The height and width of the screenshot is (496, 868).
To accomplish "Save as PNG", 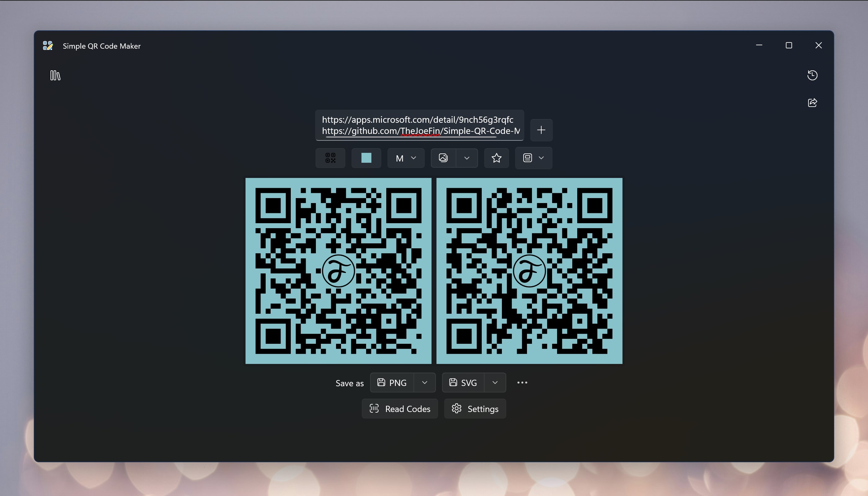I will click(x=392, y=383).
